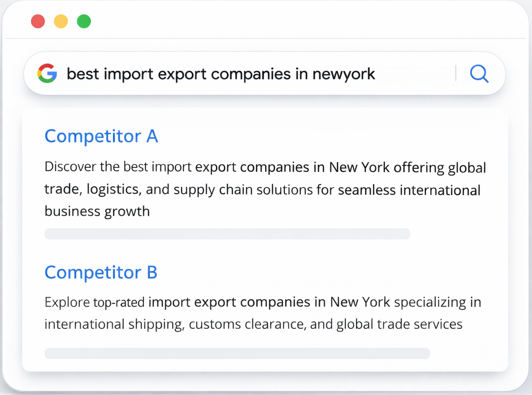Click gray placeholder bar below Competitor B
The image size is (532, 395).
237,353
